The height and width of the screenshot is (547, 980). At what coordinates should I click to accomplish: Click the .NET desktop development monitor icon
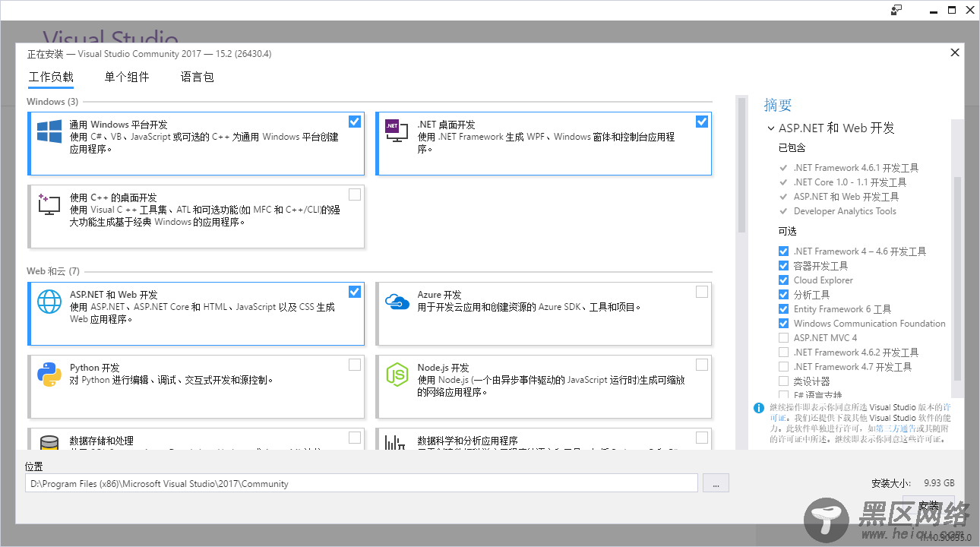coord(397,131)
